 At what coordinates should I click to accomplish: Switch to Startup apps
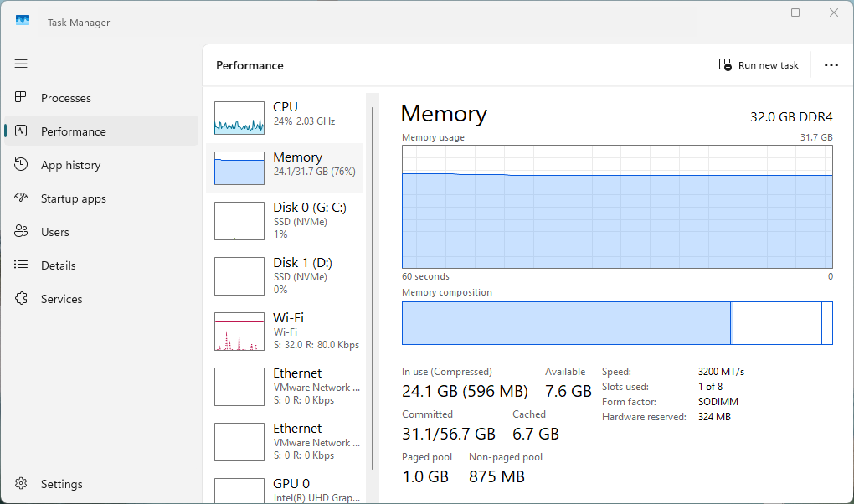(x=74, y=198)
